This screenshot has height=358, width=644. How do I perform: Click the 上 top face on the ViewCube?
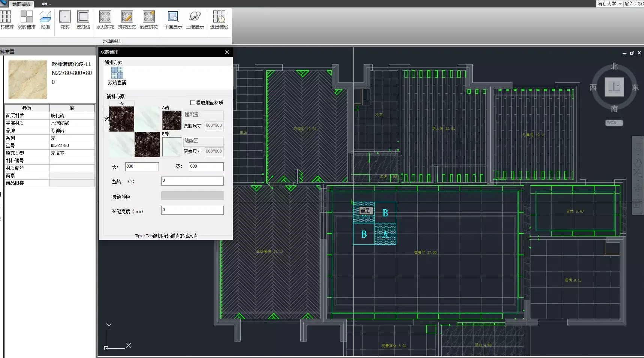click(614, 87)
